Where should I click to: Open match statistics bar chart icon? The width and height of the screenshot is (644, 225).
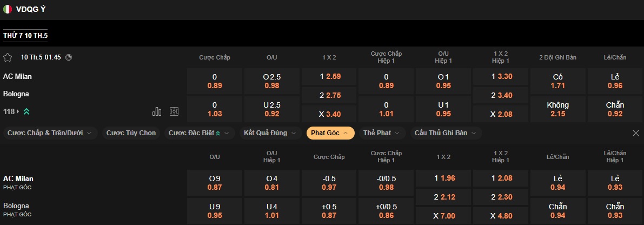click(x=157, y=111)
